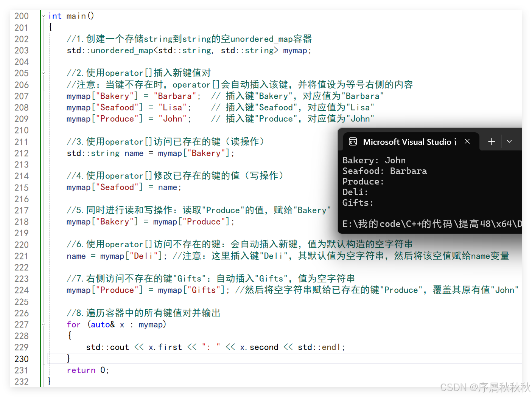Collapse the for loop fold at line 227
Viewport: 532px width, 397px height.
[x=44, y=324]
